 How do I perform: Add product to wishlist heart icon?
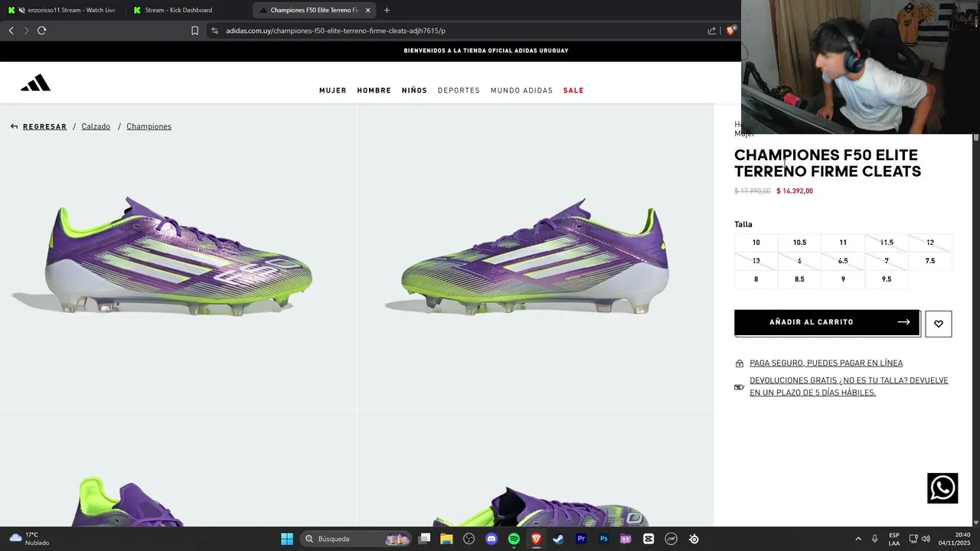938,324
